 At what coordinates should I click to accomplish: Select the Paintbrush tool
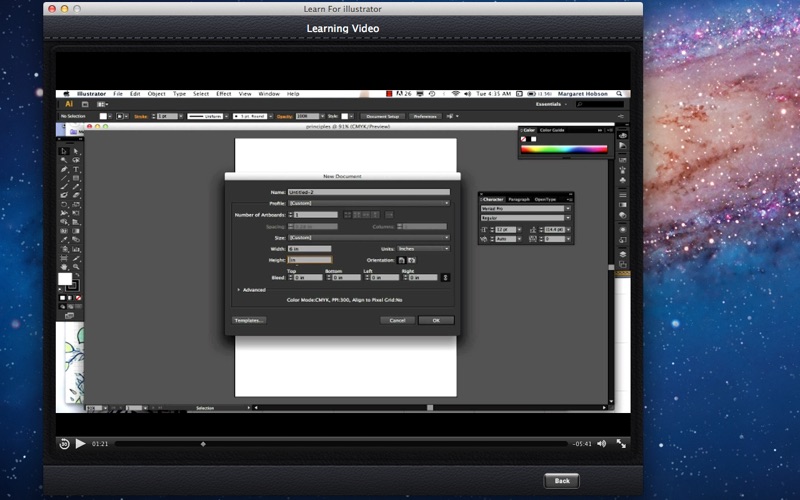pos(64,187)
